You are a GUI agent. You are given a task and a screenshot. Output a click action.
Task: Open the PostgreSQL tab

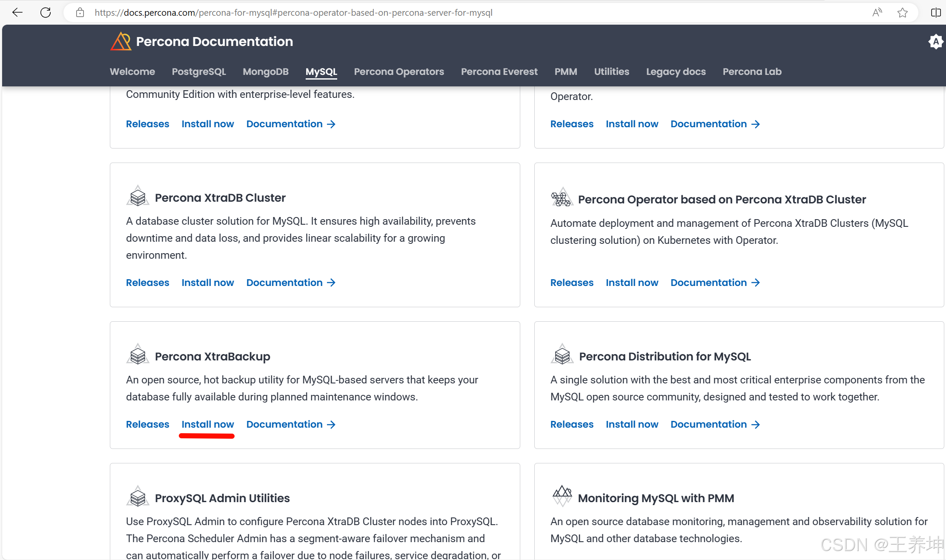tap(198, 71)
